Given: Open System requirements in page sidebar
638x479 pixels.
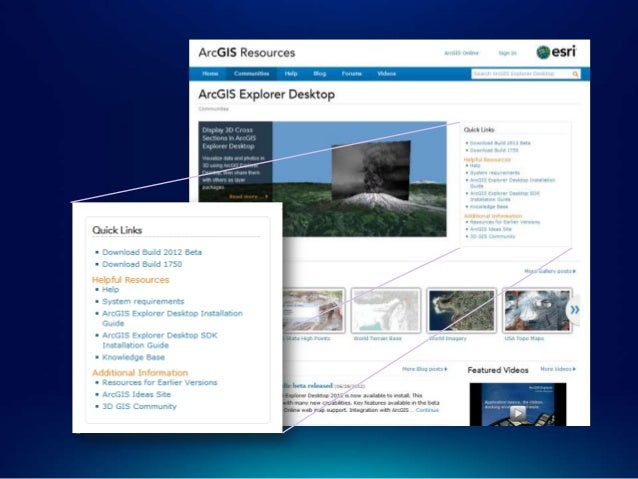Looking at the screenshot, I should pos(495,173).
